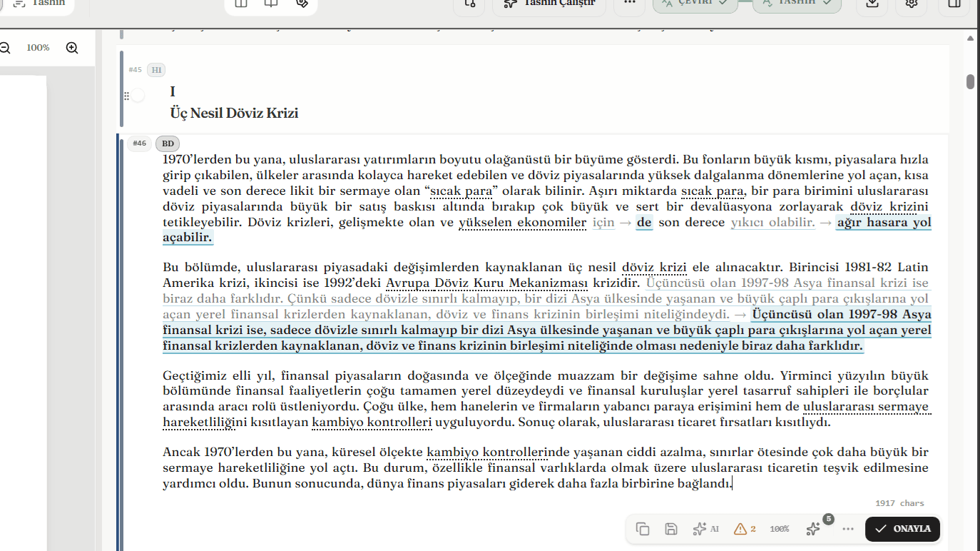Copy segment with the bottom toolbar copy icon

[643, 529]
